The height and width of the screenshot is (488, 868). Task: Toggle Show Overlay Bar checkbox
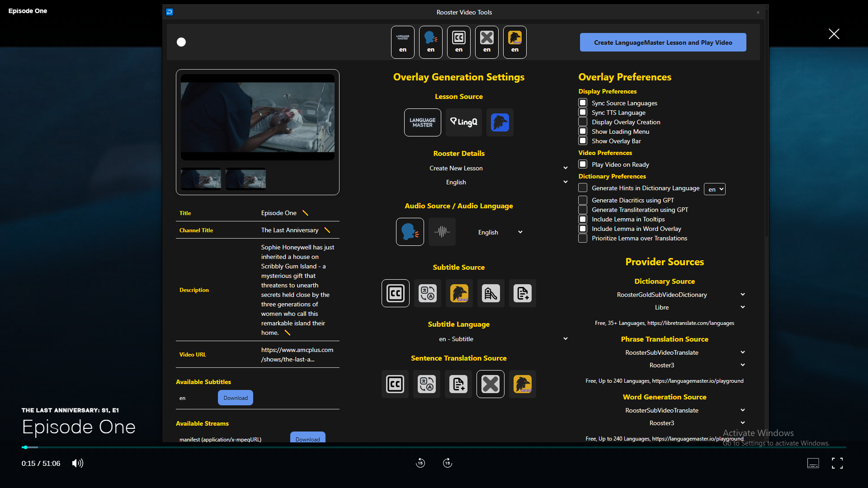point(583,141)
